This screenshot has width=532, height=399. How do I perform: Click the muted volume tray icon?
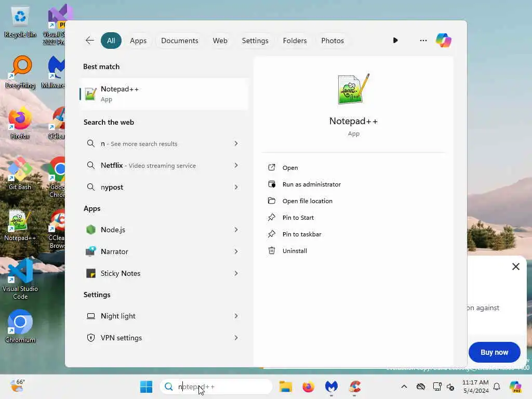[x=450, y=387]
